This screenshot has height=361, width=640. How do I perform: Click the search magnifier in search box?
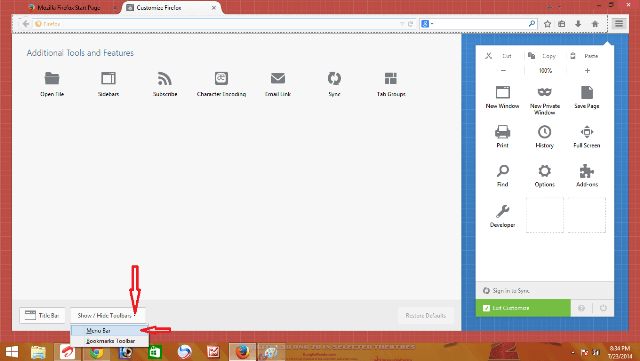531,24
